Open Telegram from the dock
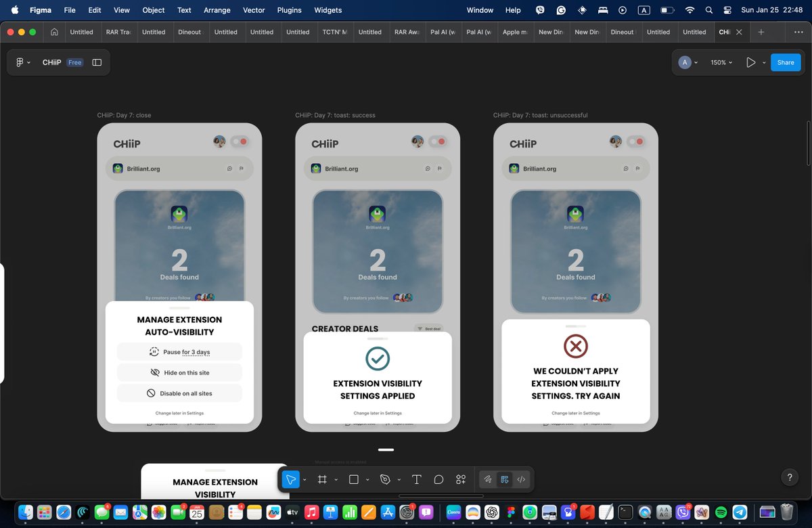The width and height of the screenshot is (812, 528). coord(741,512)
